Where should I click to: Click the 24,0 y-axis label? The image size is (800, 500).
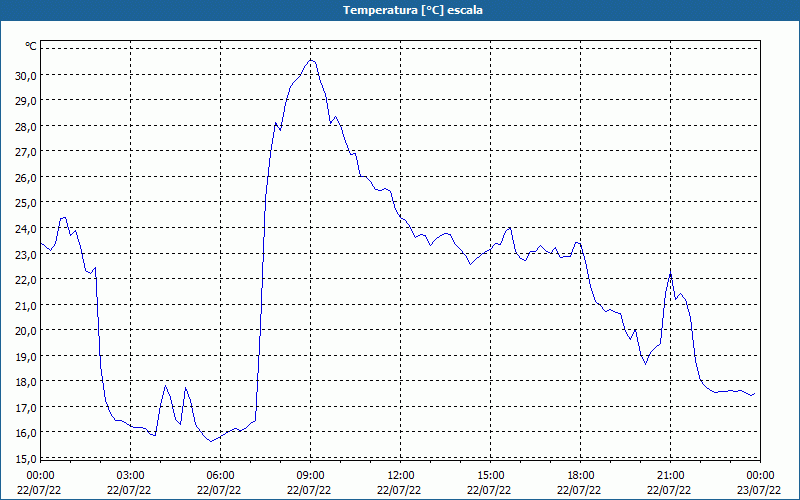click(x=26, y=229)
